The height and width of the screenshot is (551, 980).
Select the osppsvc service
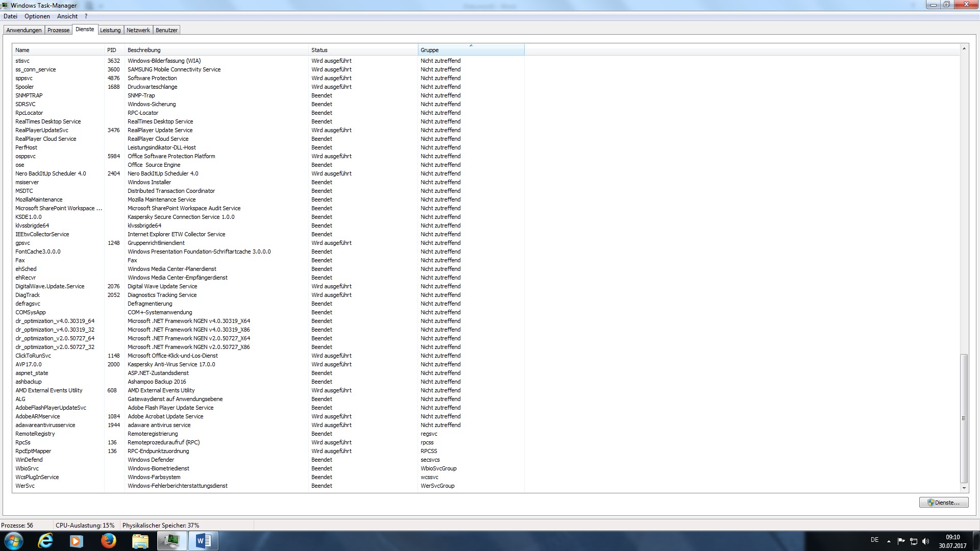[268, 156]
